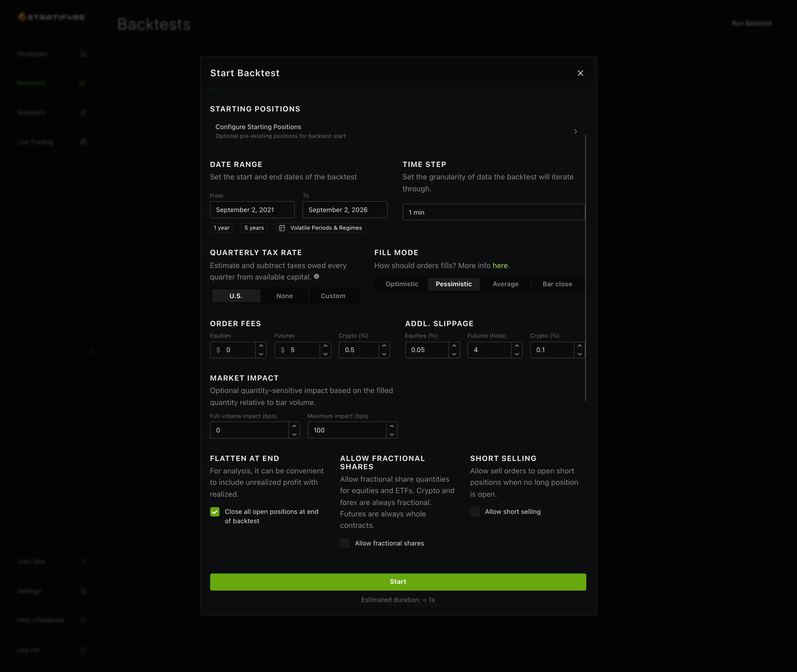This screenshot has width=797, height=672.
Task: Increase Maximum impact value
Action: [392, 426]
